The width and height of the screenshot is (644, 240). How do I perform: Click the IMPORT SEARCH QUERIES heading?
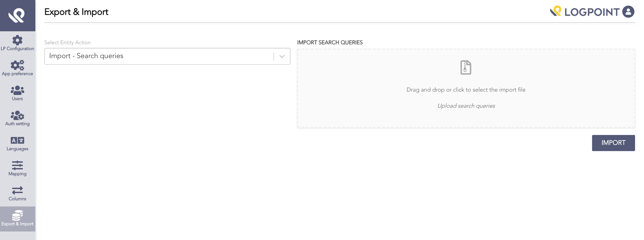pos(330,42)
